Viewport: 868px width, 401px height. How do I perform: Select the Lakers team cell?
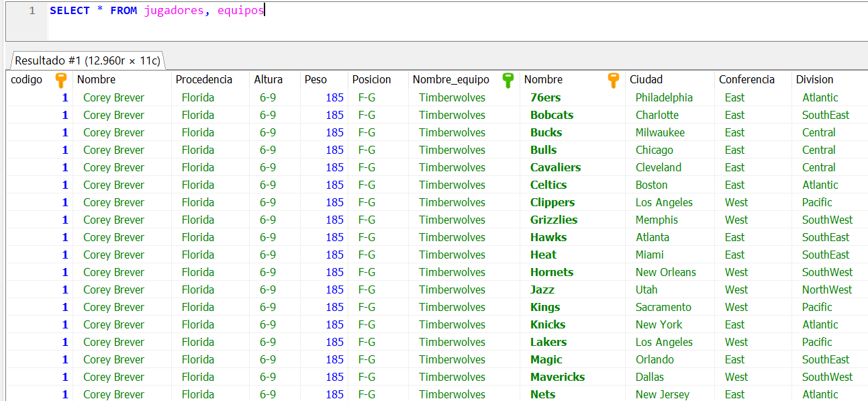click(x=548, y=342)
